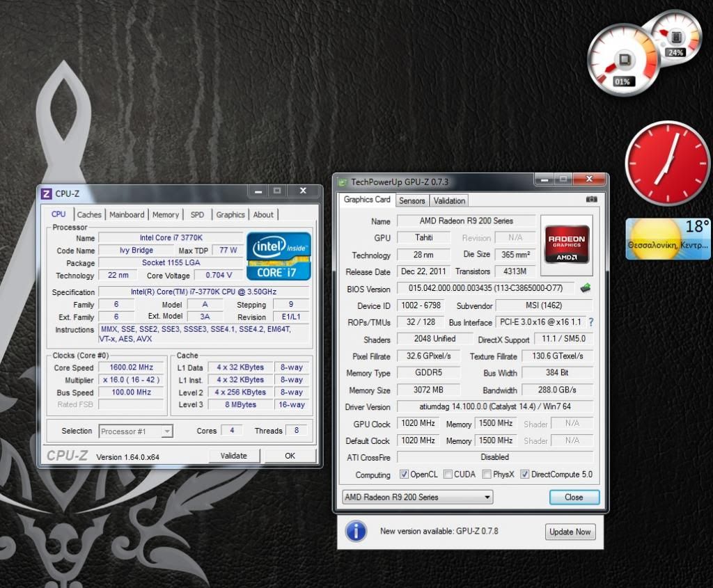Screen dimensions: 713x588
Task: Click the Validate button in CPU-Z
Action: pos(234,456)
